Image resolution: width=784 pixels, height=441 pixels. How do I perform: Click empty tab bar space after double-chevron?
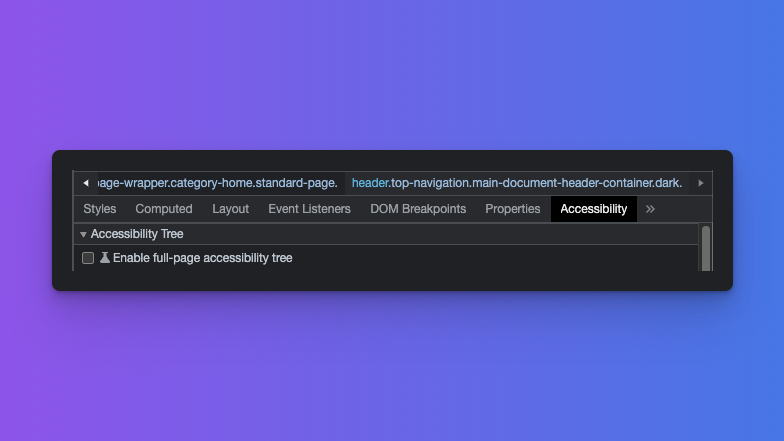pos(685,209)
